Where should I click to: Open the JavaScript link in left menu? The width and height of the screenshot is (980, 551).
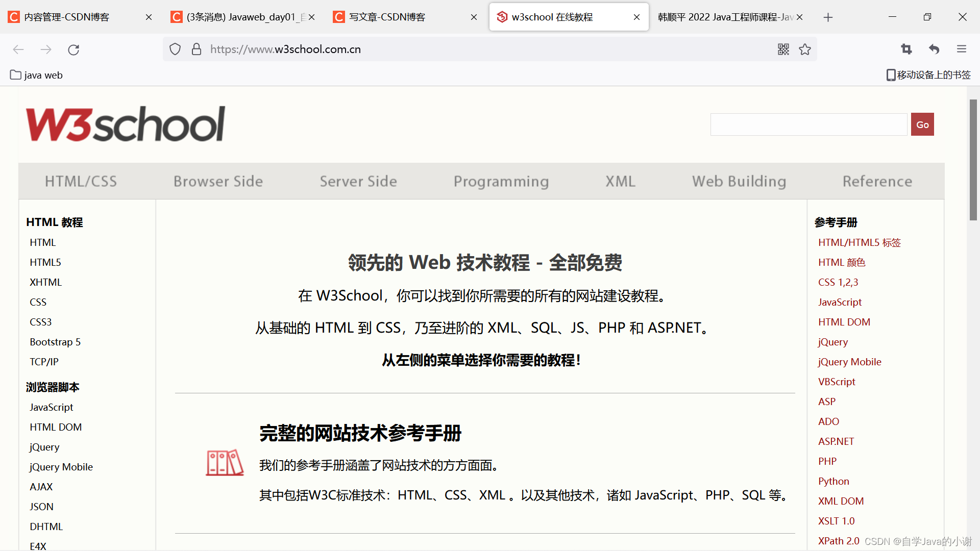[51, 407]
